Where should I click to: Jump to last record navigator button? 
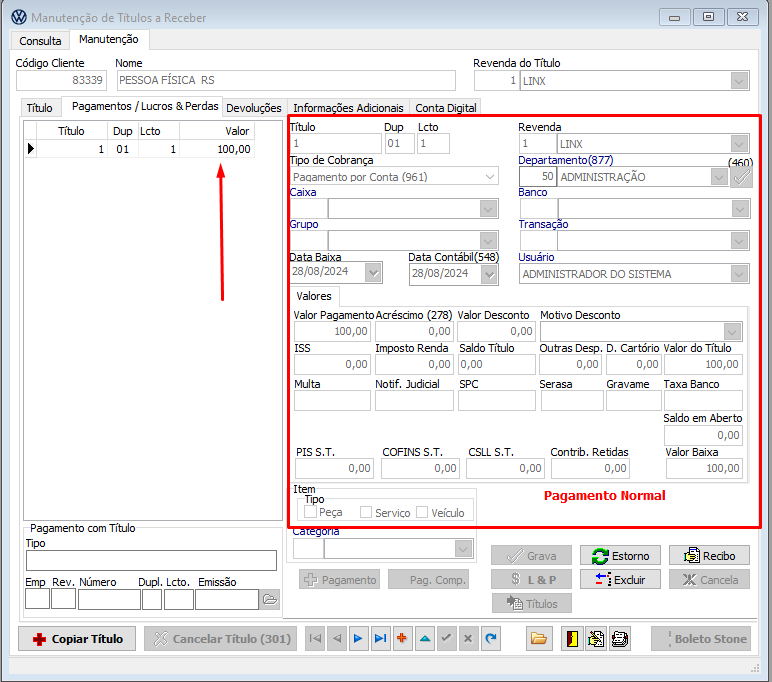click(380, 639)
